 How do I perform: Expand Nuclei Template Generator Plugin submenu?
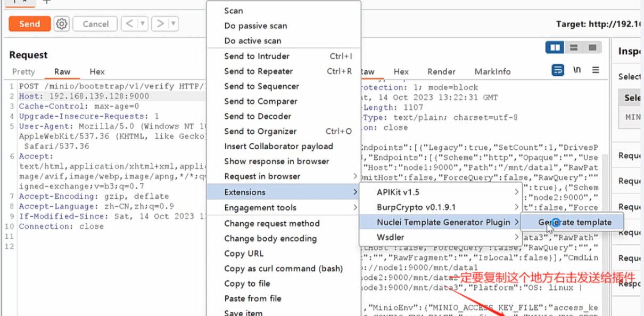441,222
